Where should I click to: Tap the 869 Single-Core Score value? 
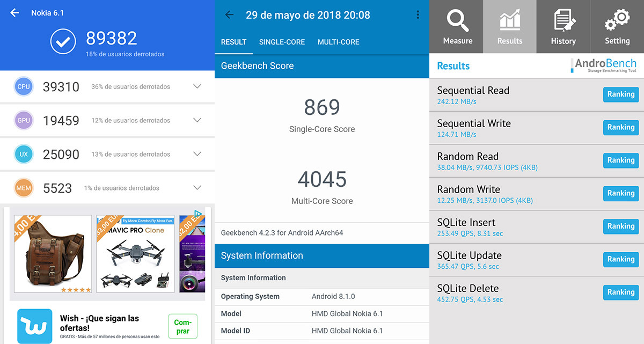[x=322, y=108]
